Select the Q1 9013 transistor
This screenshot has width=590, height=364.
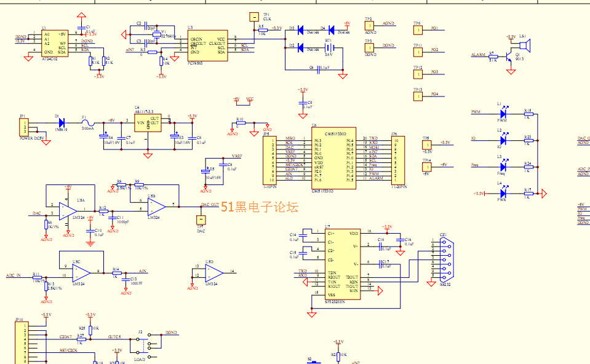[x=509, y=55]
